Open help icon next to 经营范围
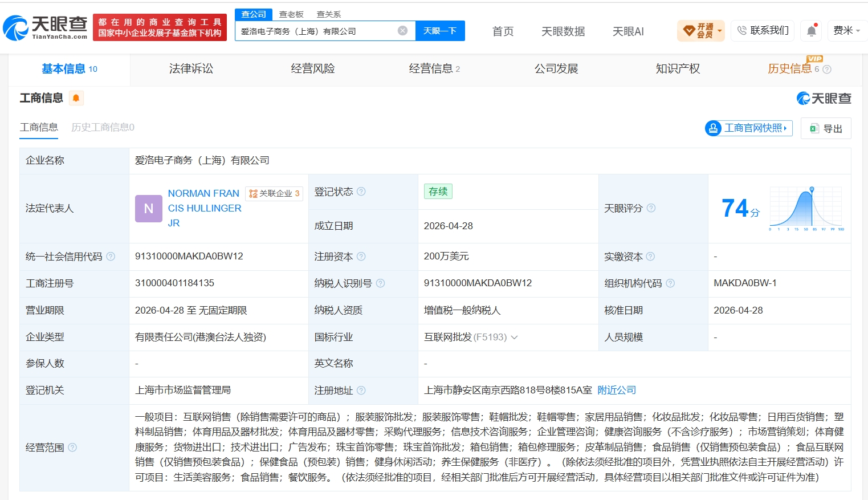The image size is (868, 500). pyautogui.click(x=72, y=448)
